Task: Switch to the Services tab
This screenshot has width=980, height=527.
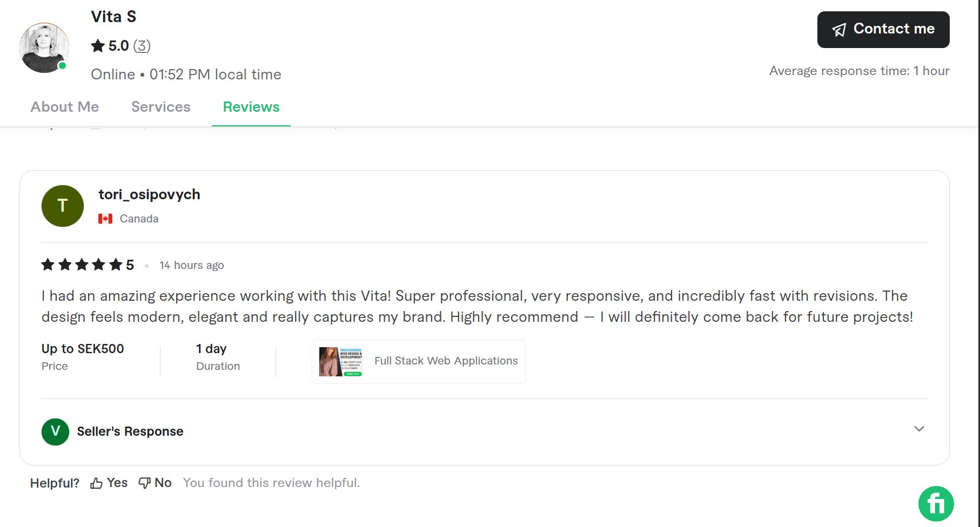Action: click(161, 107)
